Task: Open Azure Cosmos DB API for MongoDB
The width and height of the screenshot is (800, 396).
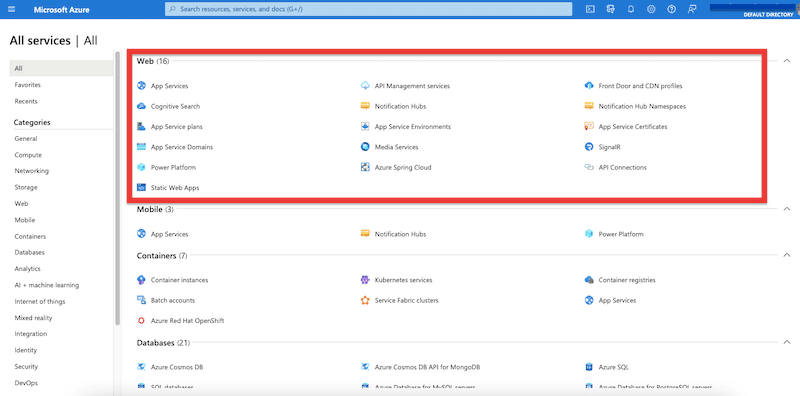Action: pos(427,367)
